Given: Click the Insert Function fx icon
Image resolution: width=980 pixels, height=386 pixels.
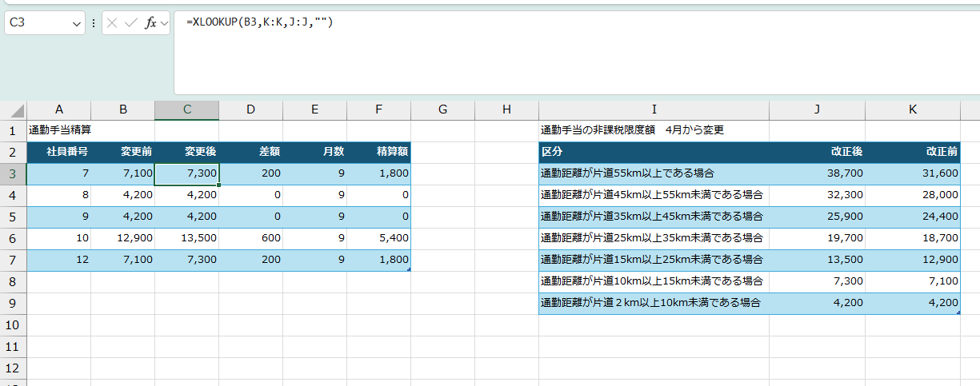Looking at the screenshot, I should point(150,23).
